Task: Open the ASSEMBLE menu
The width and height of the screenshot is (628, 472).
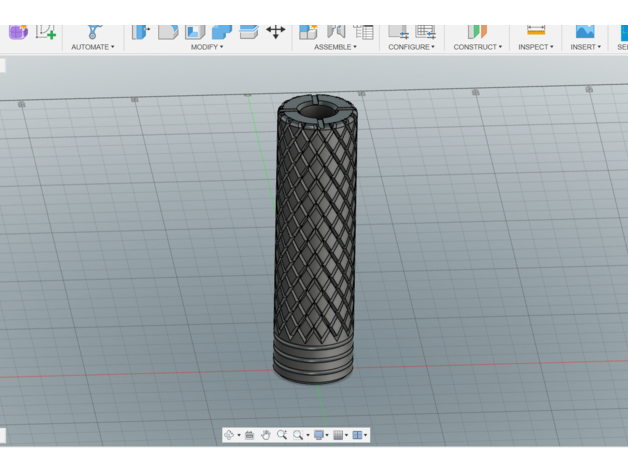Action: pos(334,47)
